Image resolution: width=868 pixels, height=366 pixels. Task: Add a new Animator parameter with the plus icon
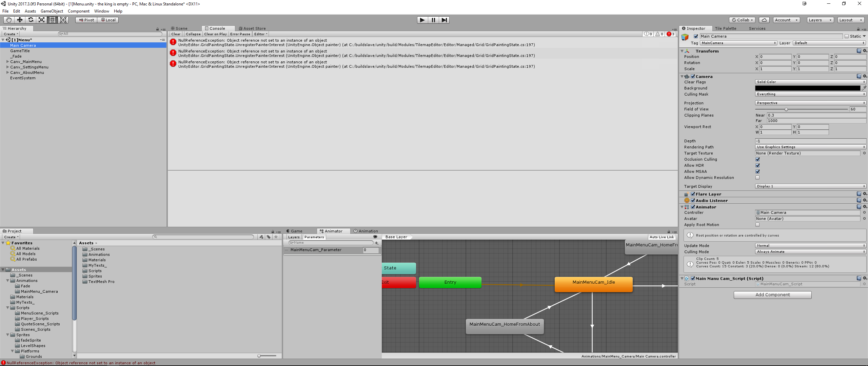click(377, 243)
